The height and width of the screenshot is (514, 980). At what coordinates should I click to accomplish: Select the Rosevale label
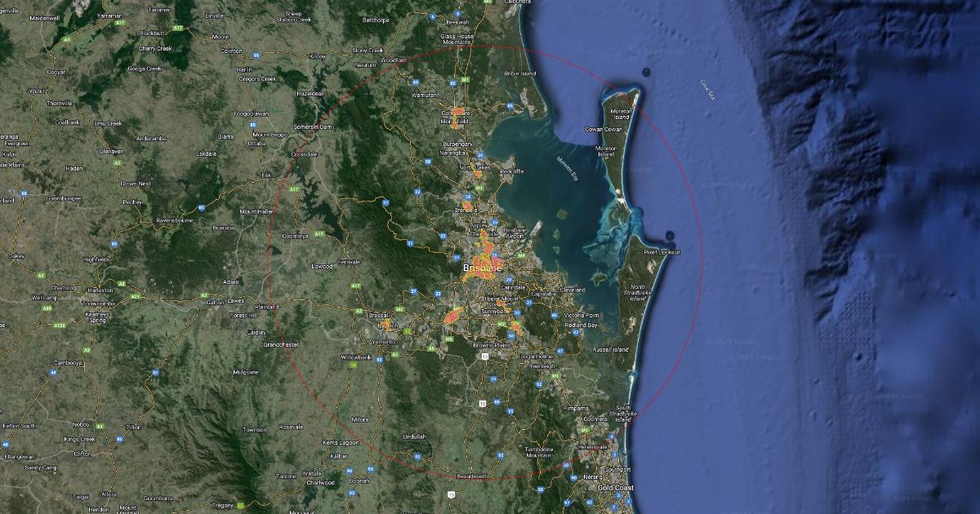[291, 426]
